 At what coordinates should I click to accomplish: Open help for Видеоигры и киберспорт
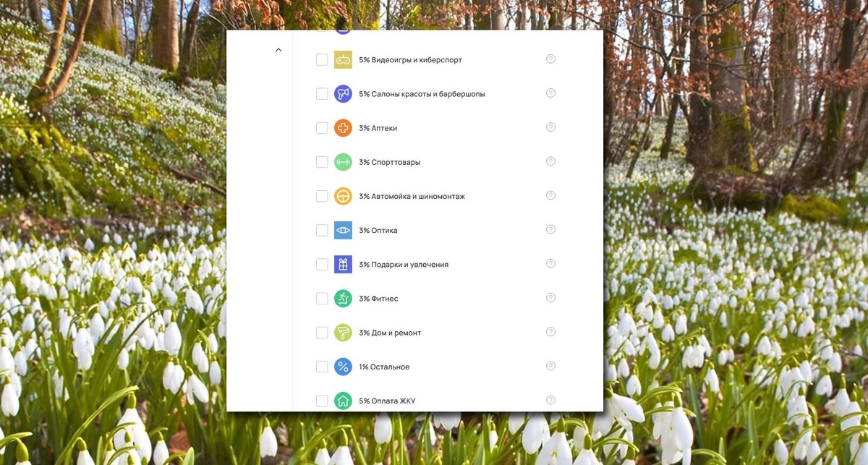(550, 59)
